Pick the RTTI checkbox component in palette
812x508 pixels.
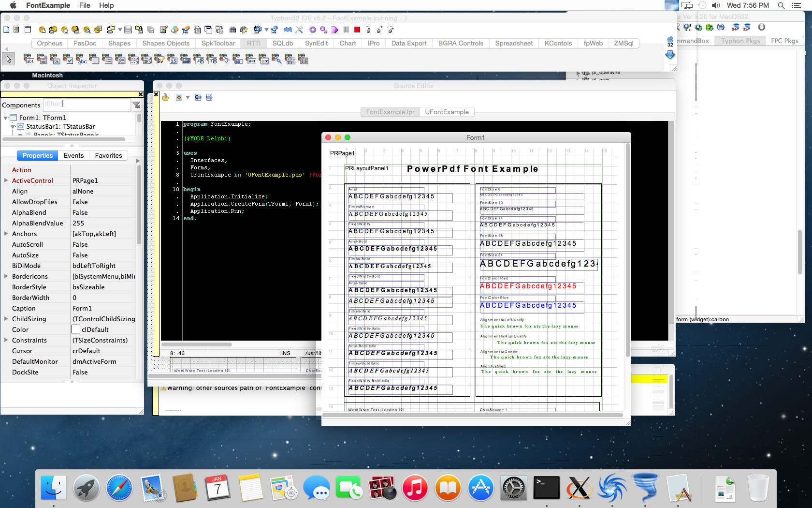(68, 59)
